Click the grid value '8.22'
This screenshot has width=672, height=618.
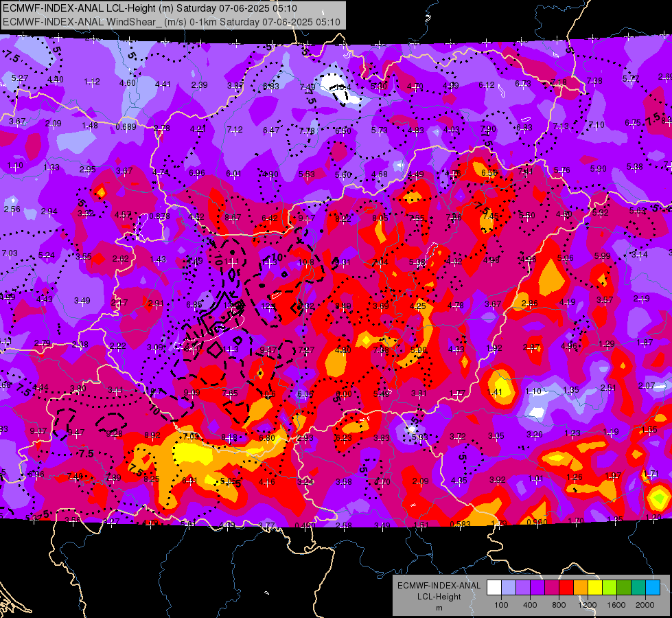click(343, 219)
